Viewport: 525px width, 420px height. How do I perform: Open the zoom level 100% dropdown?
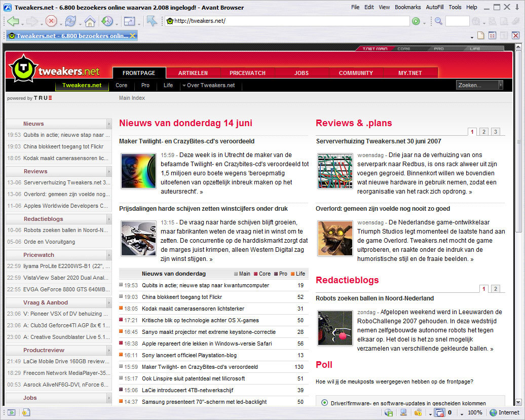click(462, 414)
